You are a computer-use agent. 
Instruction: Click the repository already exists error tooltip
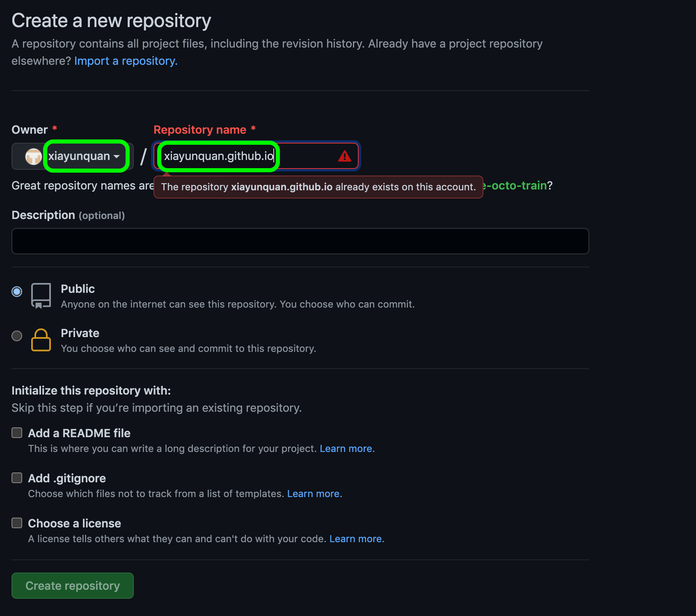click(318, 187)
